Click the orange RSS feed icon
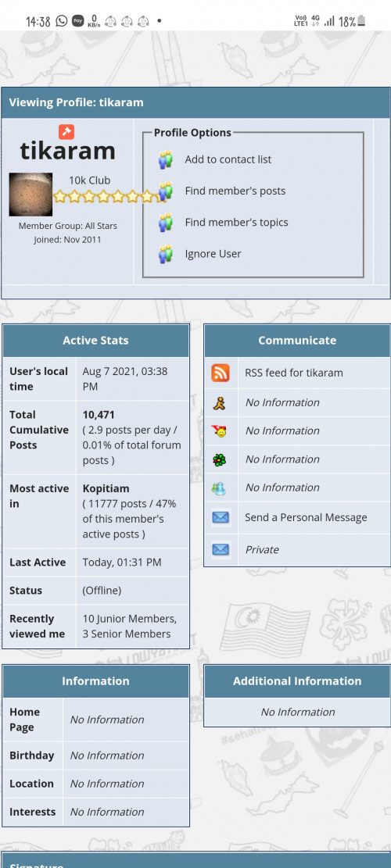 point(221,373)
